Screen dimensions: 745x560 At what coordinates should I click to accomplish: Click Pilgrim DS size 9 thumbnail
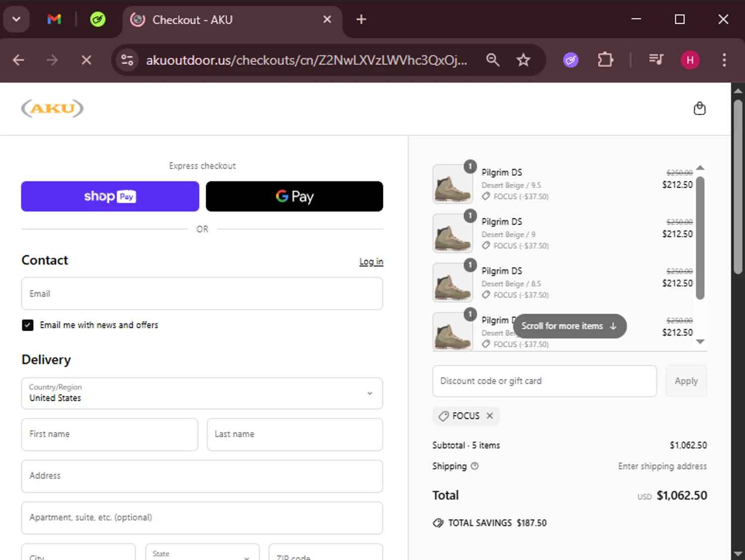tap(452, 233)
